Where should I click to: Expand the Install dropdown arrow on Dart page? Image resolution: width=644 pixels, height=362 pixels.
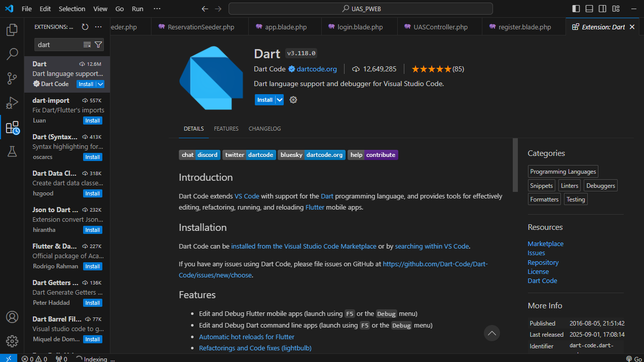280,100
